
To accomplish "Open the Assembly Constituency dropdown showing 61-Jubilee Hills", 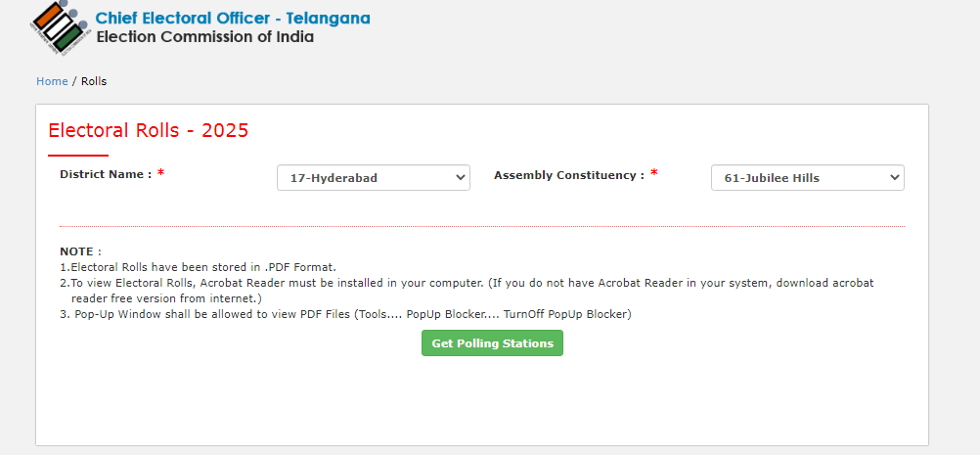I will coord(798,178).
